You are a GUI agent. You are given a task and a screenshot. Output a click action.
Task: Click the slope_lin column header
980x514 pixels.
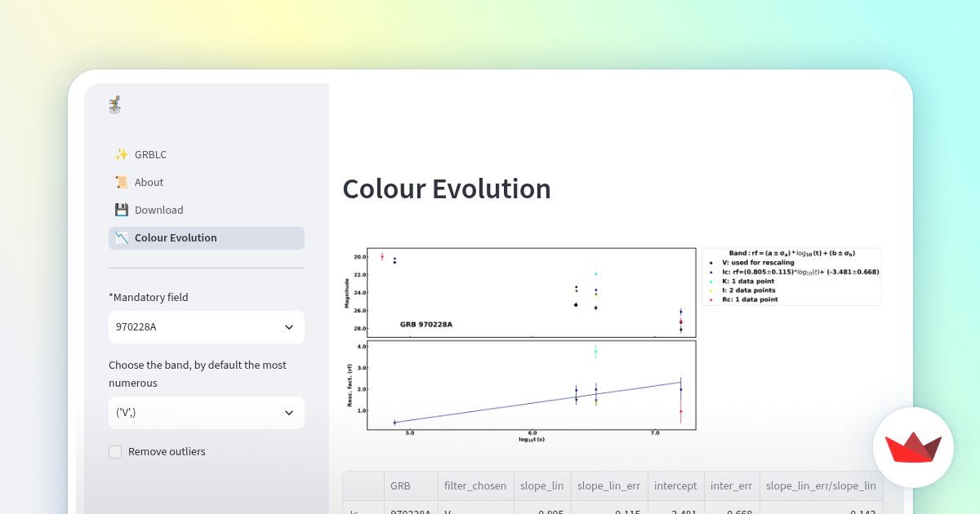(x=542, y=485)
